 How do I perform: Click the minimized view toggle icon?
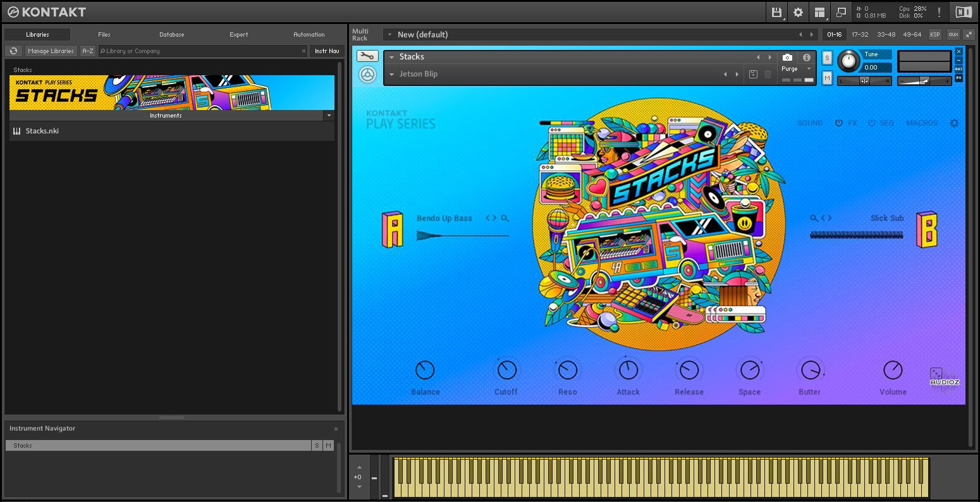pos(841,12)
